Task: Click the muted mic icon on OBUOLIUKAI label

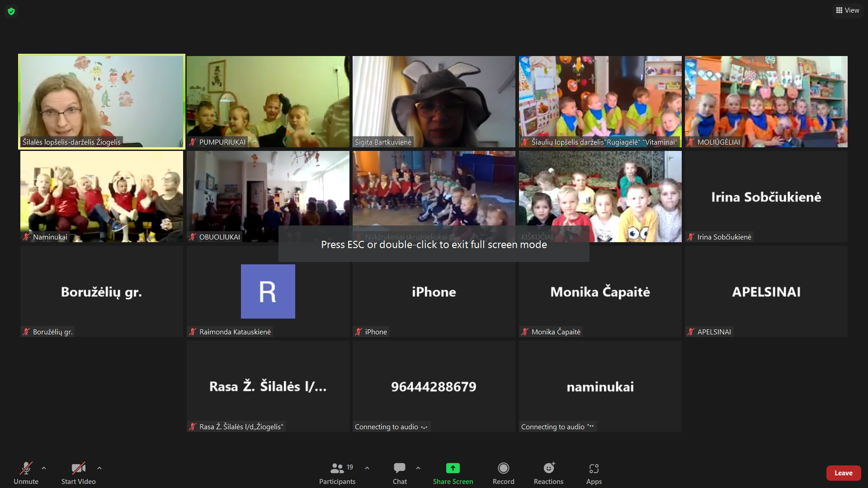Action: (193, 237)
